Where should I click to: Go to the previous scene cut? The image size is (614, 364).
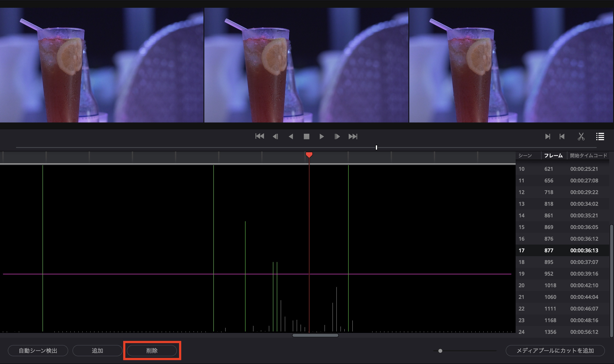[562, 136]
